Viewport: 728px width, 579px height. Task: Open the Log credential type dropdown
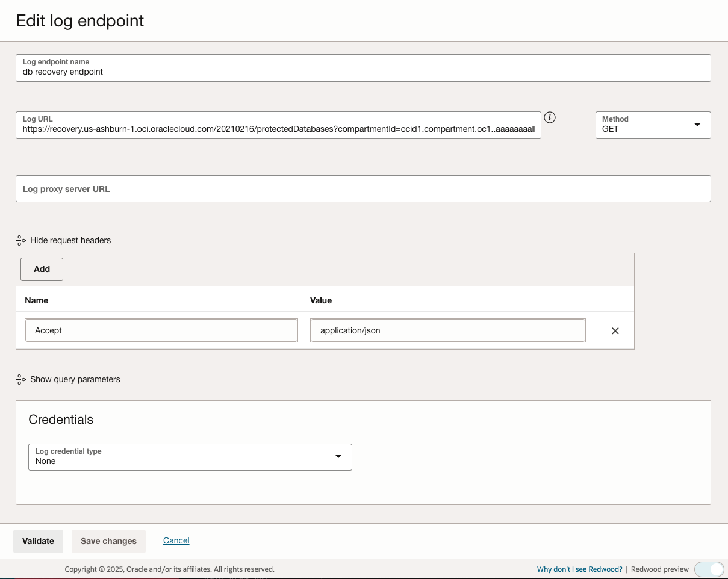click(x=190, y=457)
